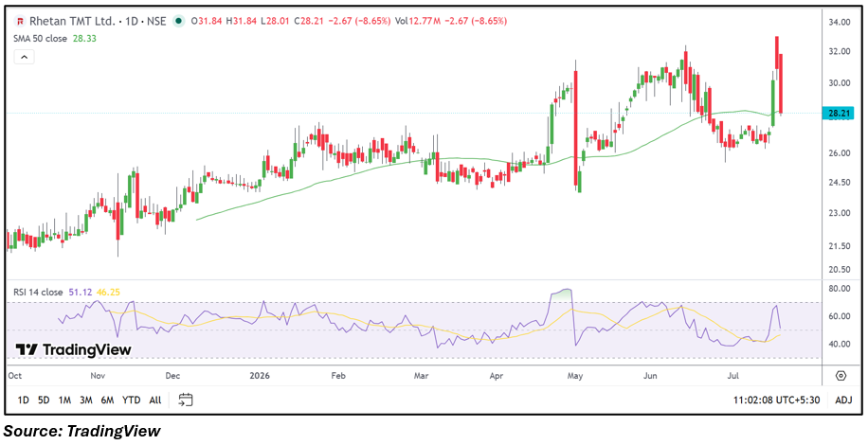Click the 2026 time axis label
Image resolution: width=868 pixels, height=445 pixels.
click(259, 376)
